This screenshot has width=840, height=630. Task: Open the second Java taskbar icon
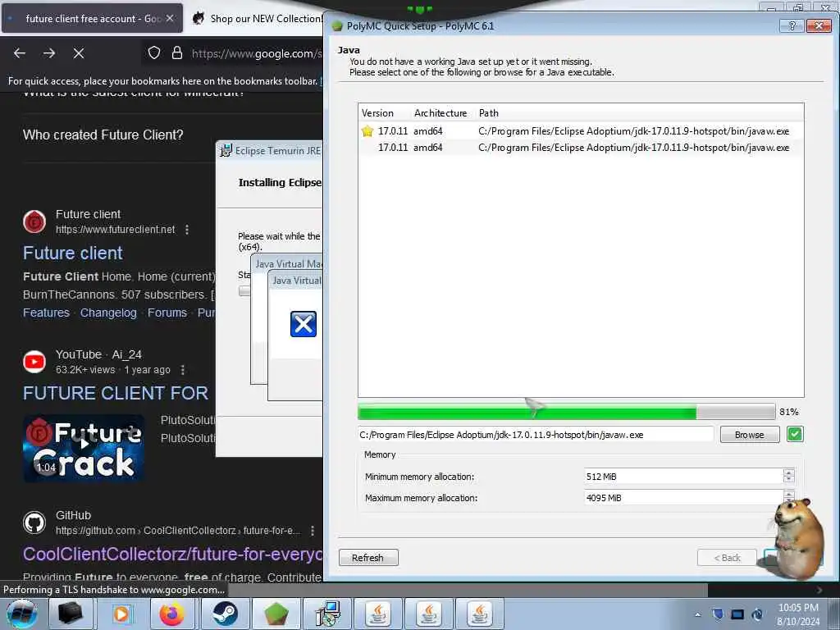428,614
